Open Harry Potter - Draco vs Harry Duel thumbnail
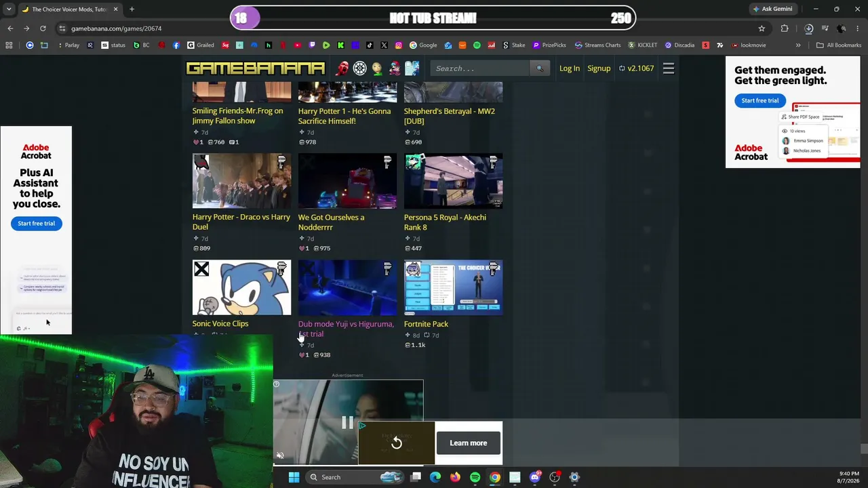The height and width of the screenshot is (488, 868). [x=242, y=181]
